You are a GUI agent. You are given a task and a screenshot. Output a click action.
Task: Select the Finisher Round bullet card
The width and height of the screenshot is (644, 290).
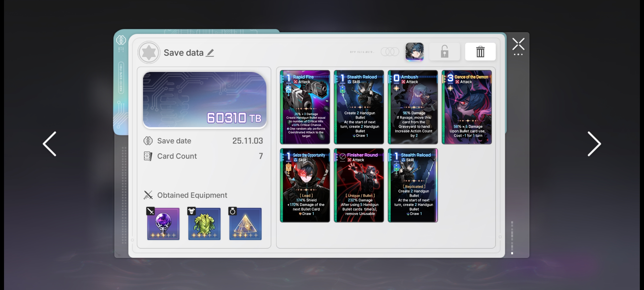click(359, 185)
